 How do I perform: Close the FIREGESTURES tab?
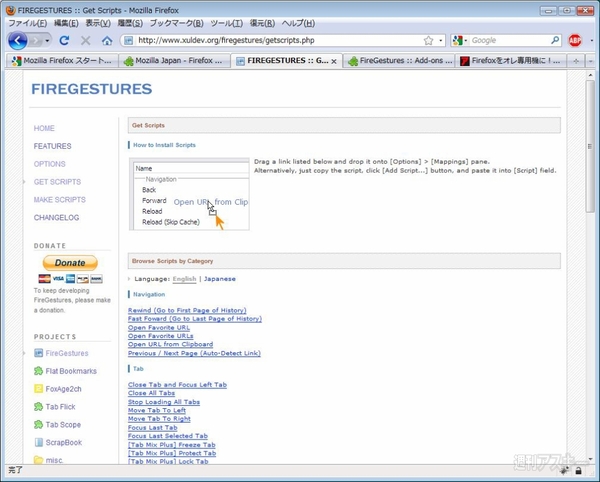[x=334, y=61]
